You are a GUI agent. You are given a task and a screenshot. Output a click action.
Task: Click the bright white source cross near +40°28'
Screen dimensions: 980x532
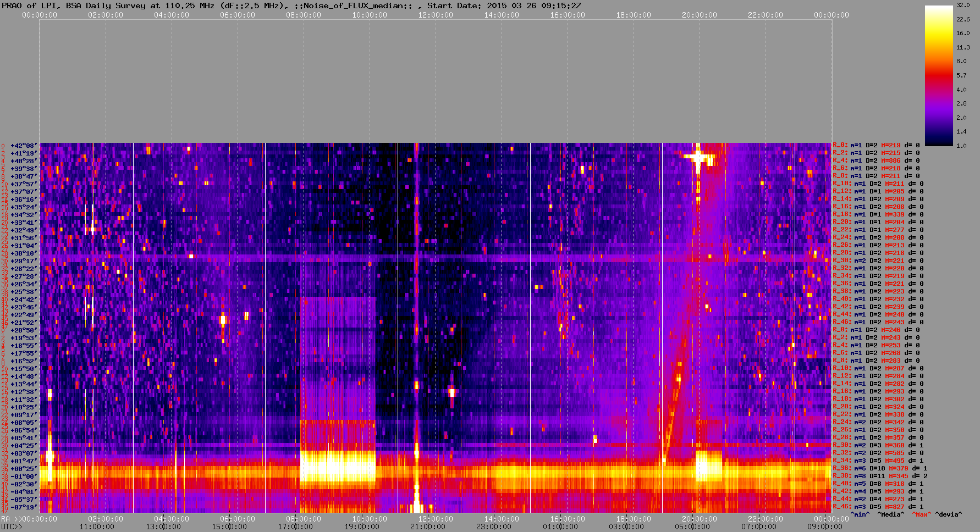click(698, 157)
